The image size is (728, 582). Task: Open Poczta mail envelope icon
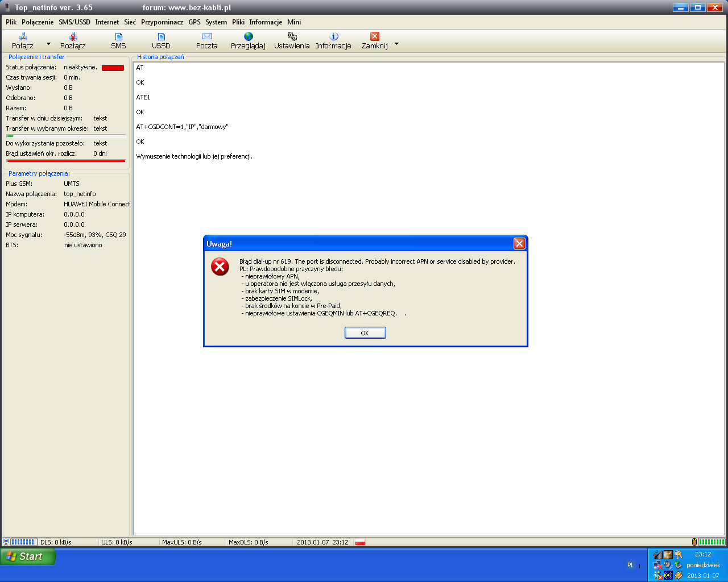[x=207, y=37]
